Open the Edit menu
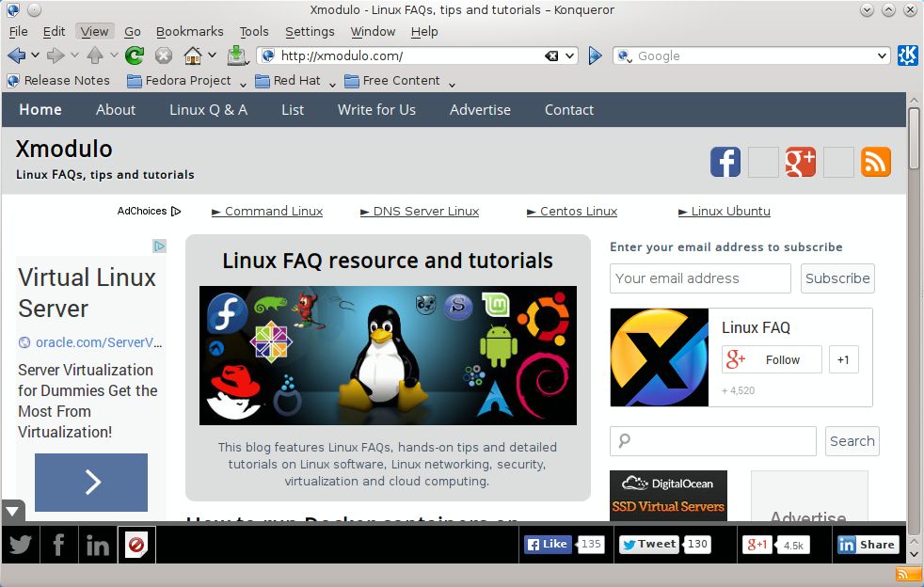This screenshot has width=924, height=587. click(x=54, y=31)
